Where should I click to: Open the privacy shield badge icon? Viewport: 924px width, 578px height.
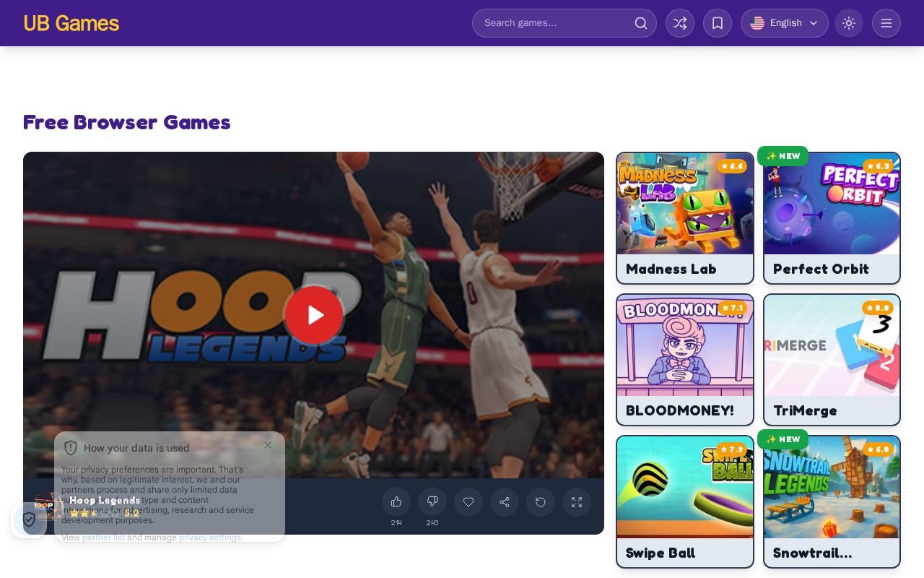point(29,519)
